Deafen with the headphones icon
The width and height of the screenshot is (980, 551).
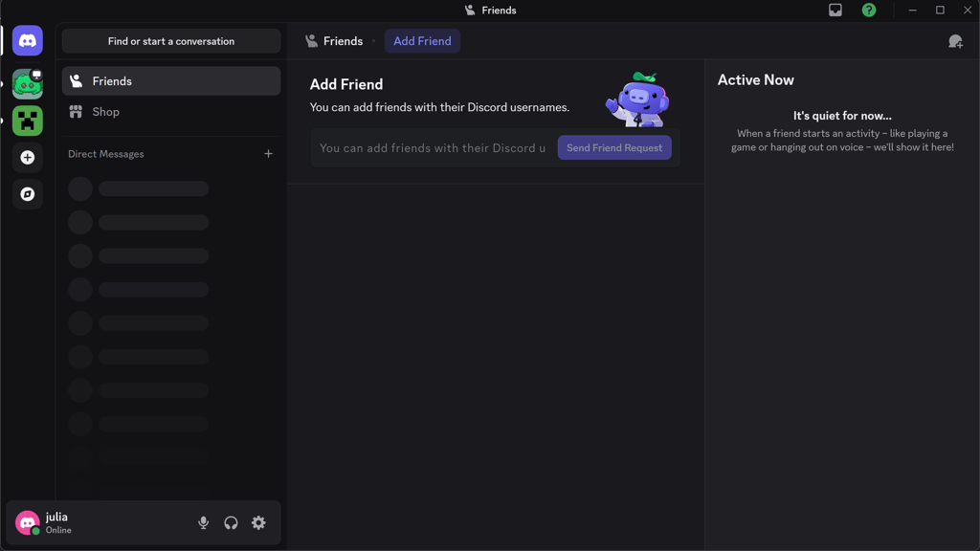pyautogui.click(x=231, y=523)
